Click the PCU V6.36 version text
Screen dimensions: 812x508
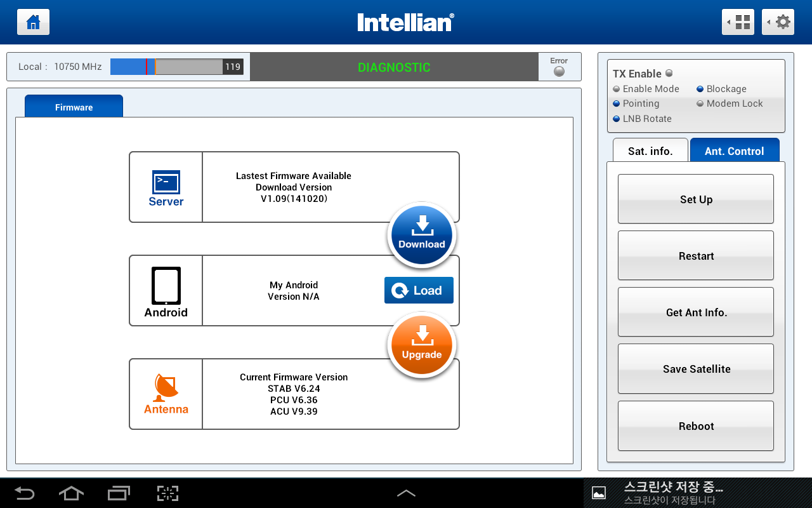294,400
